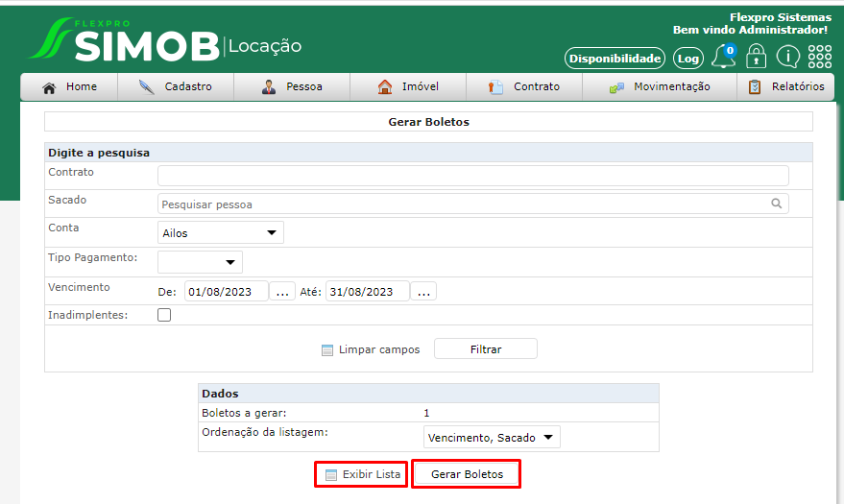
Task: Open the Relatórios menu
Action: coord(785,86)
